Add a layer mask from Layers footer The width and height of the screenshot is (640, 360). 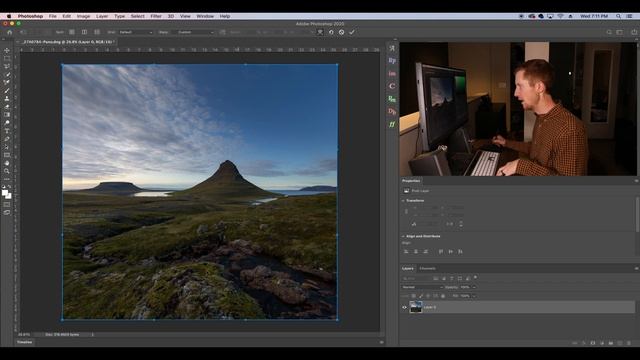(593, 343)
